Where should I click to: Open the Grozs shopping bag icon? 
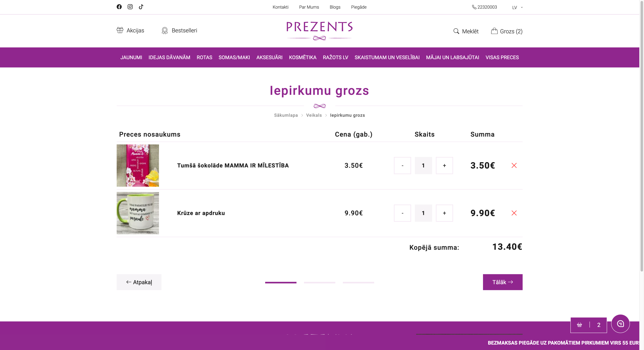tap(494, 31)
